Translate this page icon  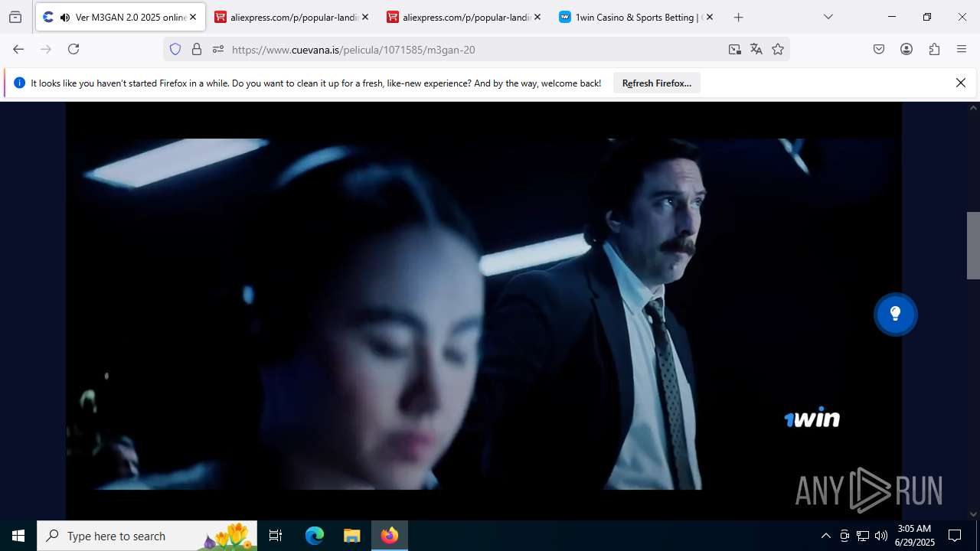756,49
